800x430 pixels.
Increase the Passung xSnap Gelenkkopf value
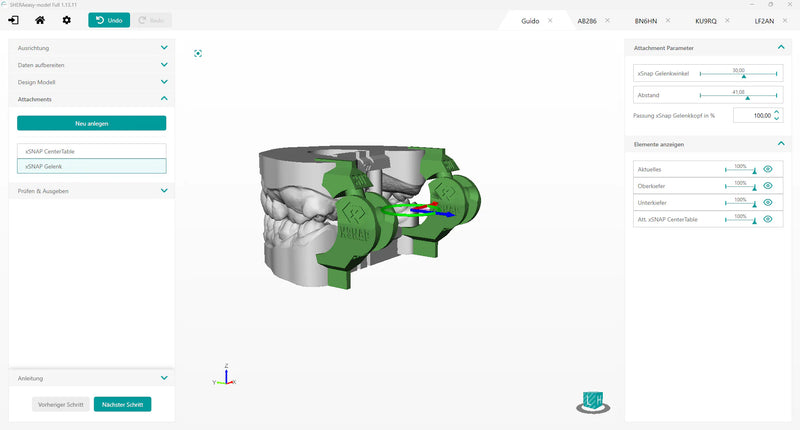coord(777,112)
